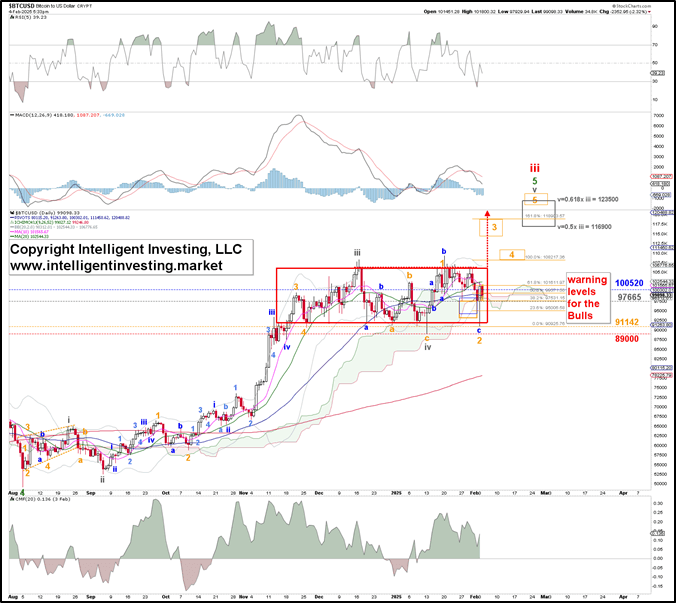Screen dimensions: 676x603
Task: Click the 0.30 tick on the CMF axis
Action: point(658,503)
